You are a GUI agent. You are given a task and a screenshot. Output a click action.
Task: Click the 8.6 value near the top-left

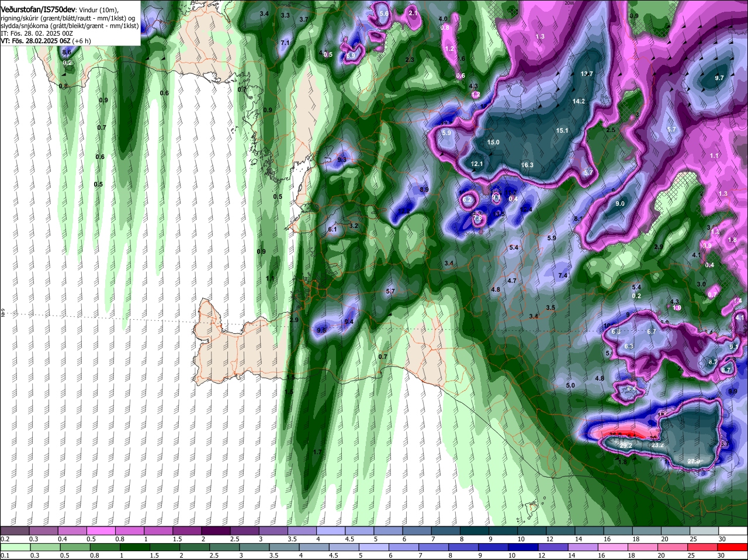pyautogui.click(x=67, y=53)
